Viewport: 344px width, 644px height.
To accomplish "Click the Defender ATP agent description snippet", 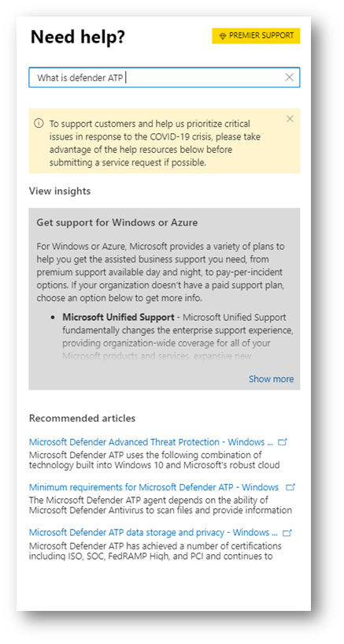I will tap(161, 505).
